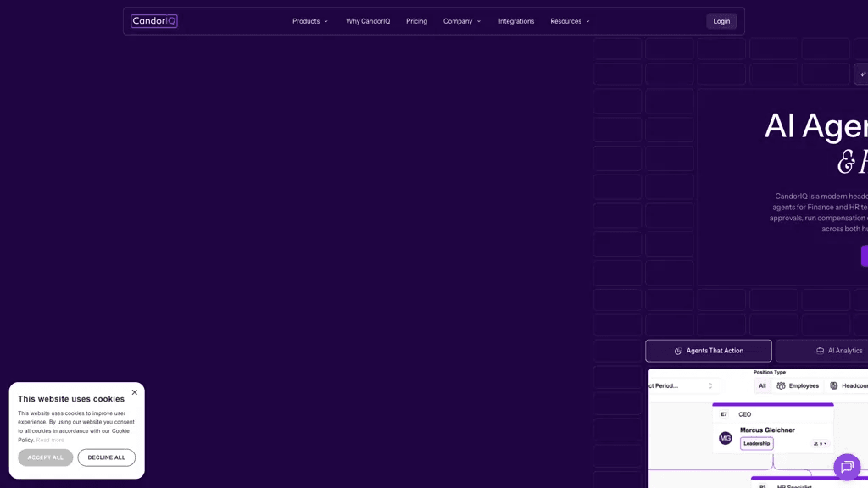Screen dimensions: 868x488
Task: Close the cookie notice with the X
Action: [135, 392]
